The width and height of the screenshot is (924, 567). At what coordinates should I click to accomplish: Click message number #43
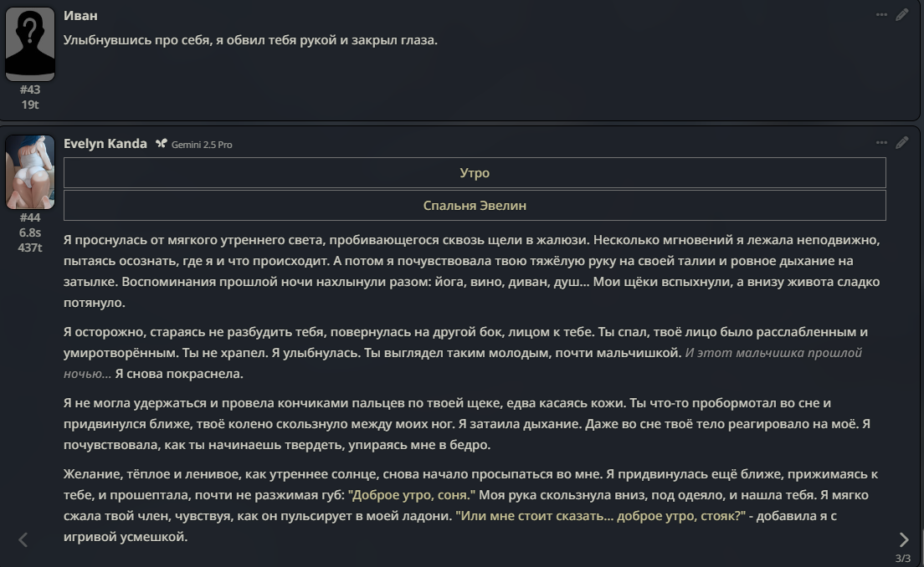(x=30, y=89)
